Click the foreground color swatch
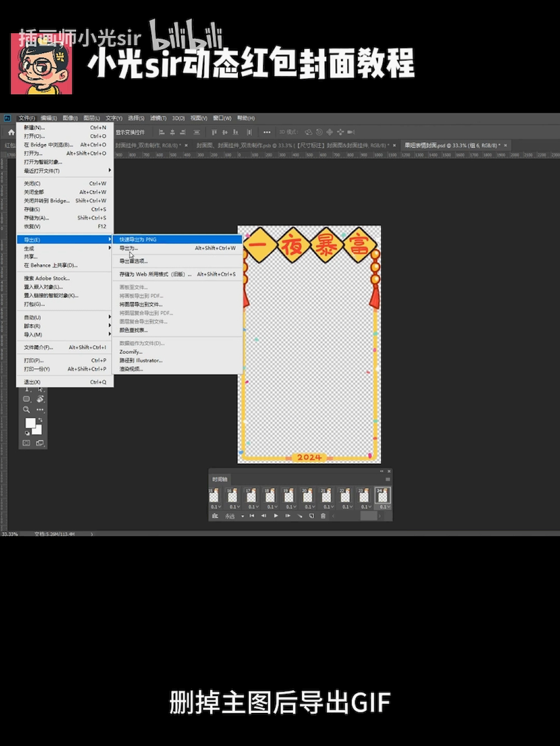 pyautogui.click(x=30, y=423)
